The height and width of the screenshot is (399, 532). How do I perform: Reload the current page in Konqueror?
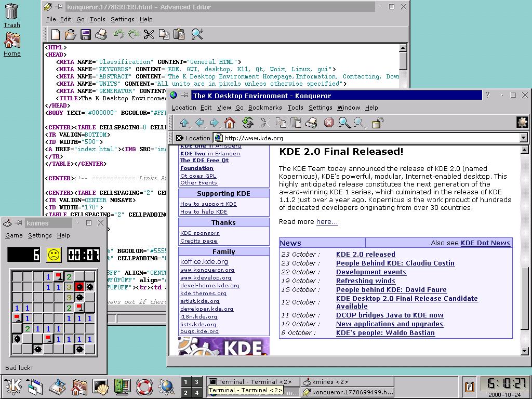coord(248,123)
